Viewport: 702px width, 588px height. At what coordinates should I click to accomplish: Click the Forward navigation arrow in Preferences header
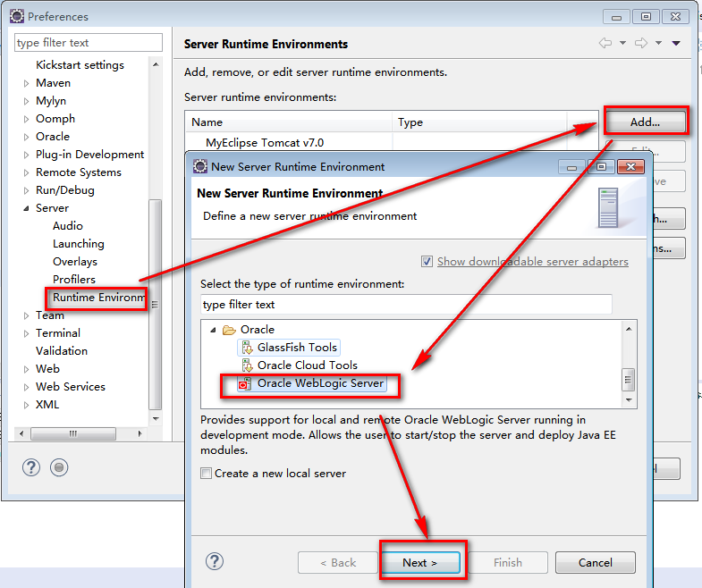click(641, 43)
